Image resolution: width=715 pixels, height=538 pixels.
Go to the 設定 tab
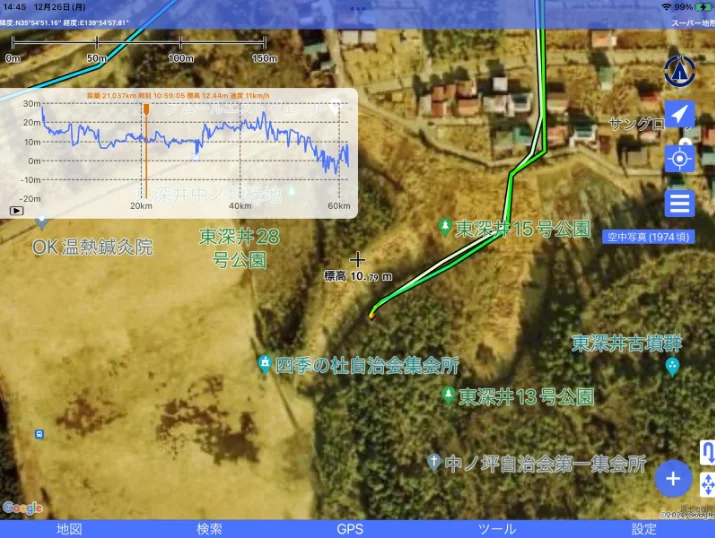[644, 529]
